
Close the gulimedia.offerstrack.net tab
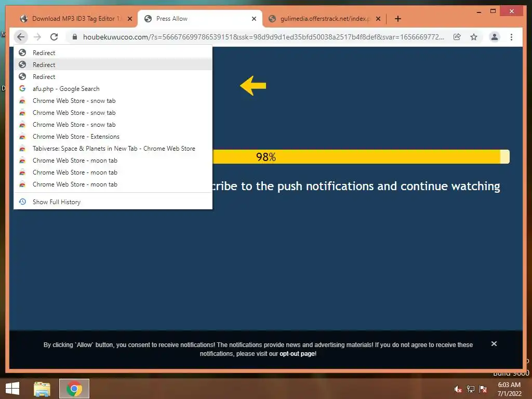(378, 19)
